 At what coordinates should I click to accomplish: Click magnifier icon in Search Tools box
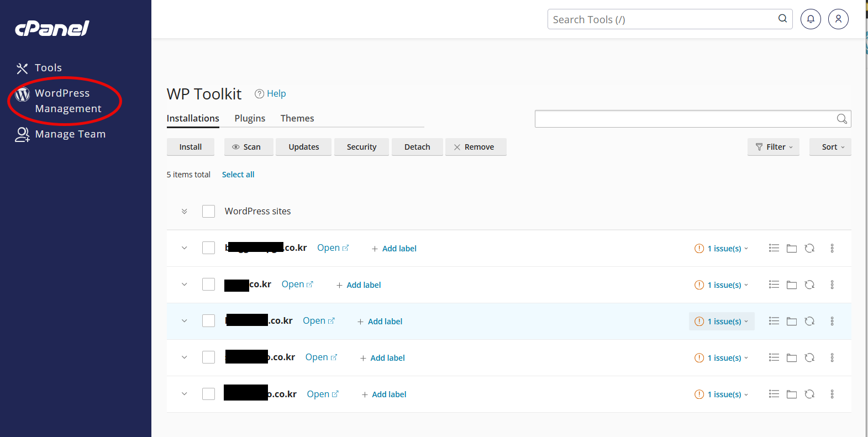coord(782,19)
